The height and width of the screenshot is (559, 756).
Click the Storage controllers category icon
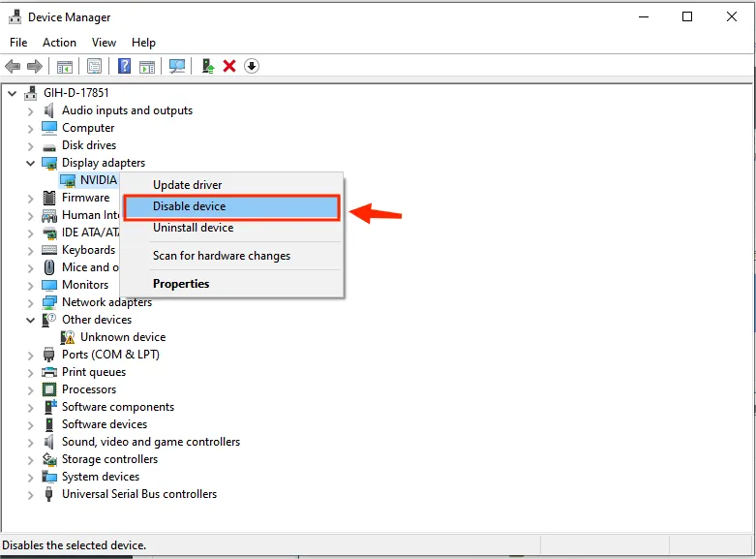(49, 459)
